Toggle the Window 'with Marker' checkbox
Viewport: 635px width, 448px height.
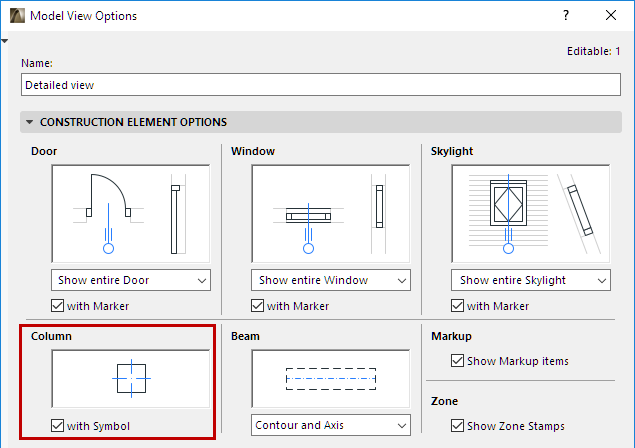coord(258,306)
